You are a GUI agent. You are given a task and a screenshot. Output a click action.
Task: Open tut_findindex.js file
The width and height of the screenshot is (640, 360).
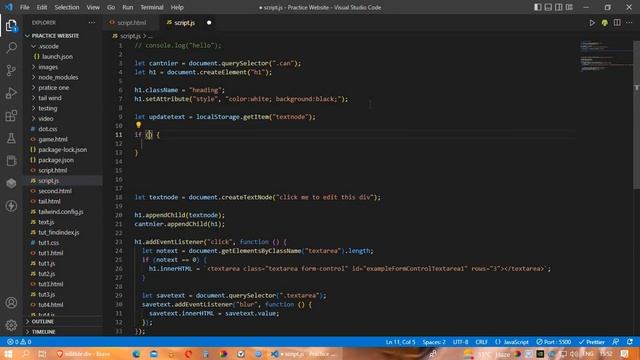click(x=59, y=232)
